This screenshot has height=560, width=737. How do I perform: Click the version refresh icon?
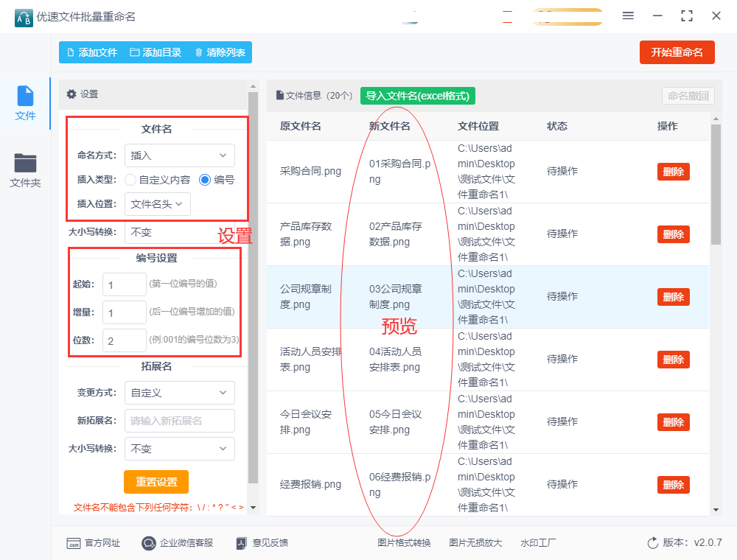click(x=653, y=543)
